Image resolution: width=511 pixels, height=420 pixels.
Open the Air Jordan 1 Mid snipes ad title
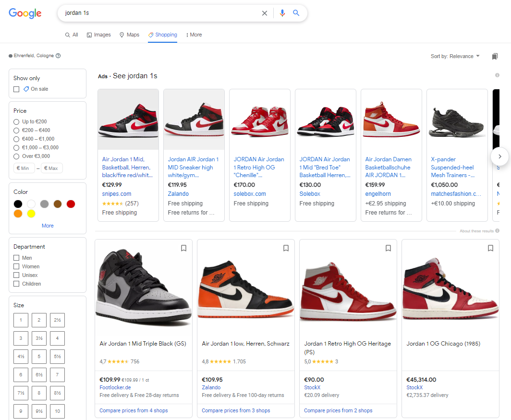coord(127,167)
